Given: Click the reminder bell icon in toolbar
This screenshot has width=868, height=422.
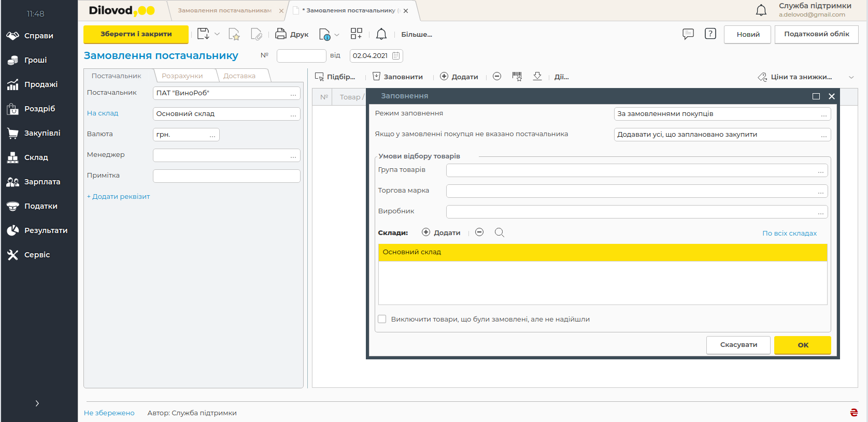Looking at the screenshot, I should pyautogui.click(x=381, y=34).
